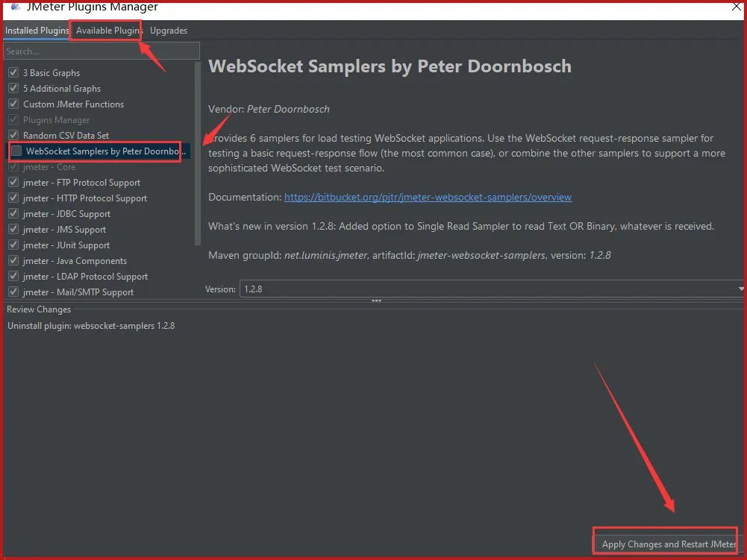Toggle jmeter - JMS Support checkbox
This screenshot has width=747, height=560.
[13, 230]
